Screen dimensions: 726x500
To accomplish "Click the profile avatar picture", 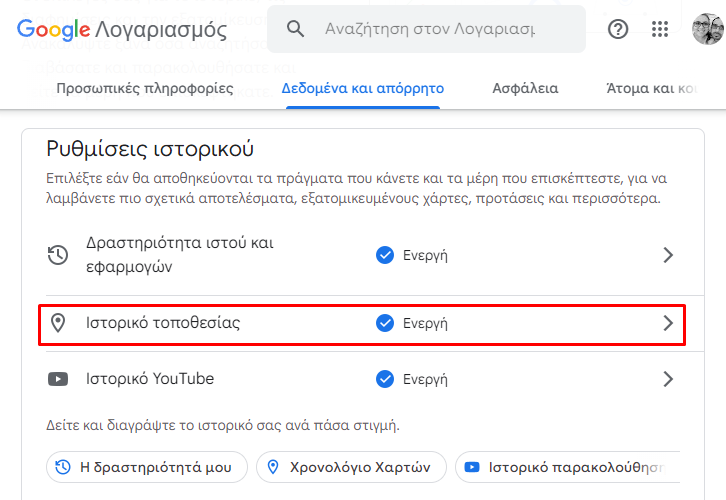I will [707, 29].
